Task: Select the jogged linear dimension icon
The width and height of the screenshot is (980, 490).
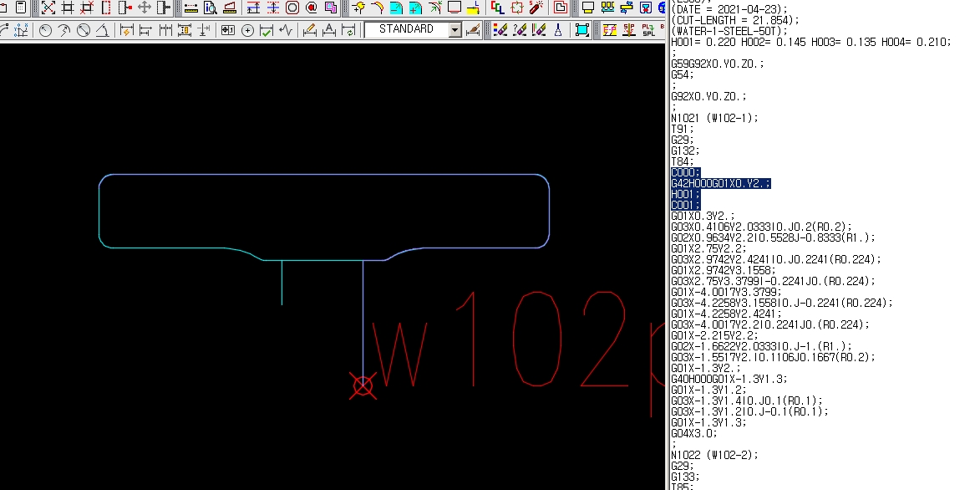Action: (287, 30)
